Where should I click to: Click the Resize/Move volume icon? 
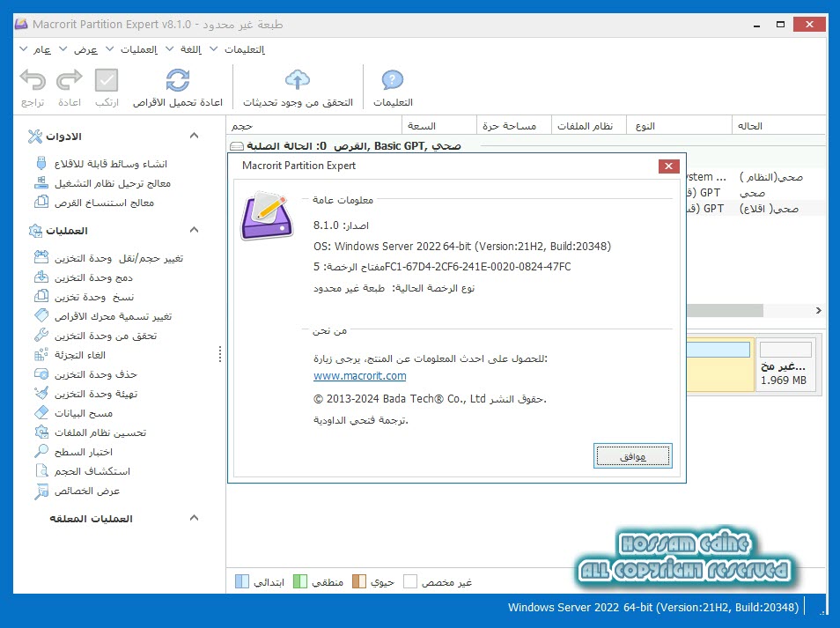[x=41, y=257]
